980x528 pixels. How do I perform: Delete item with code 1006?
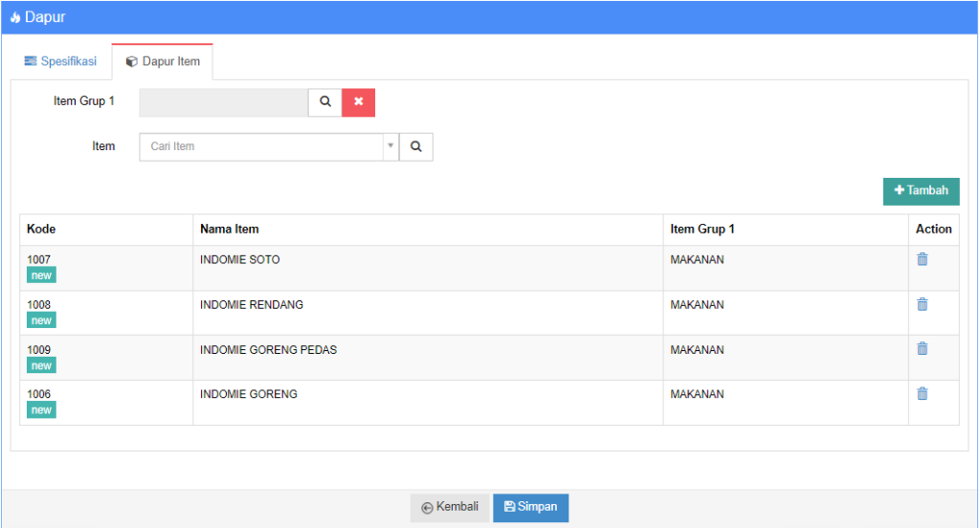click(923, 394)
